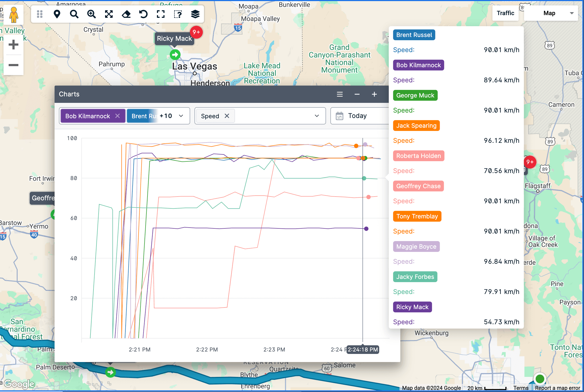Click the location marker pin tool
584x392 pixels.
coord(57,14)
